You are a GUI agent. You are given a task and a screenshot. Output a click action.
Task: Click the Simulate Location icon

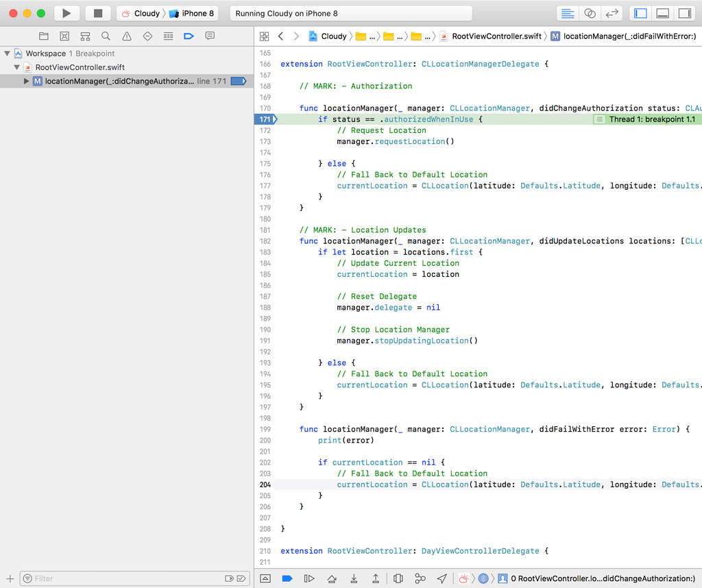(442, 578)
